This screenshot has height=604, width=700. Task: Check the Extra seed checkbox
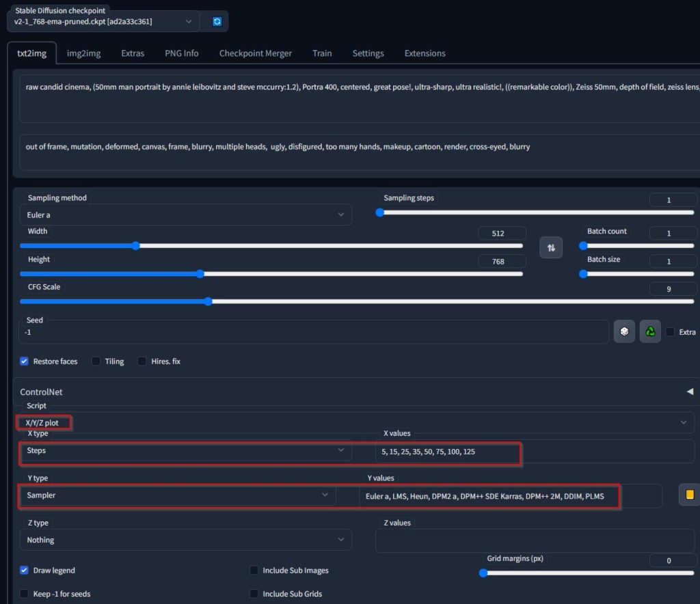[670, 332]
